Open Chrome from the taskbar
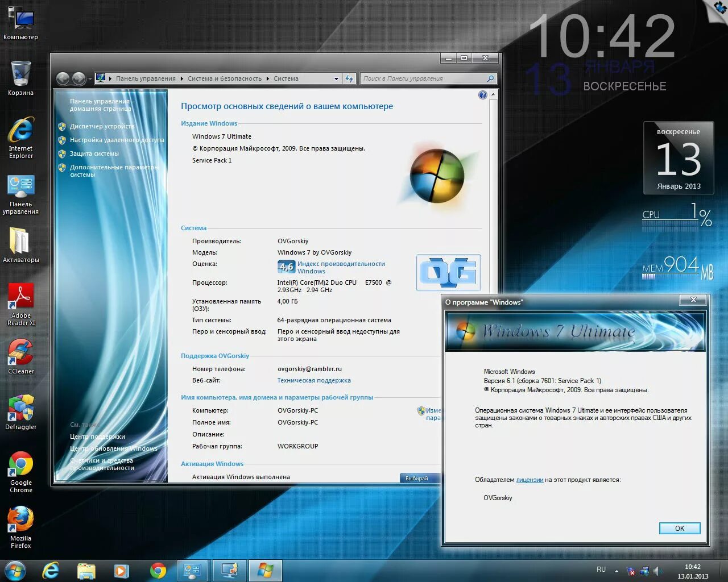 pyautogui.click(x=158, y=570)
